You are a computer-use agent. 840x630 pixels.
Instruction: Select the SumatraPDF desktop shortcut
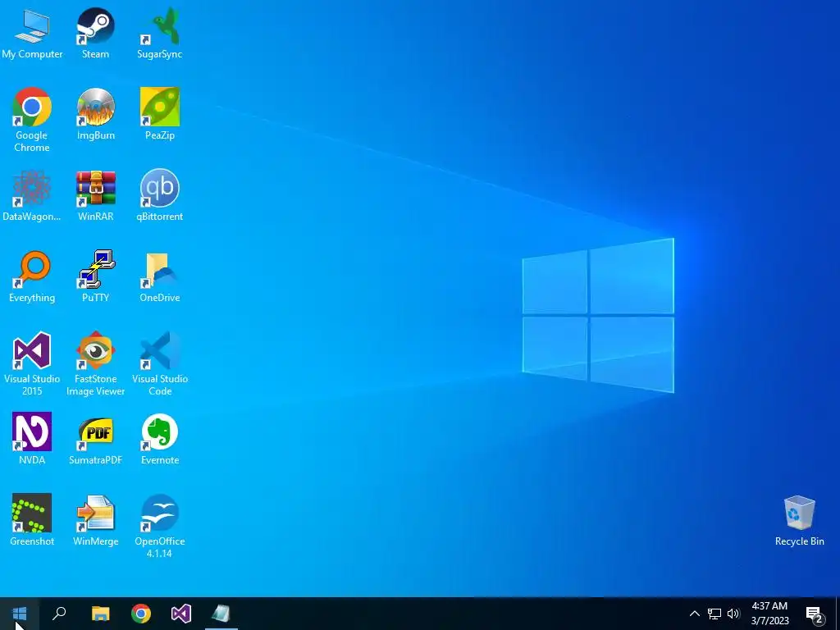click(x=95, y=439)
